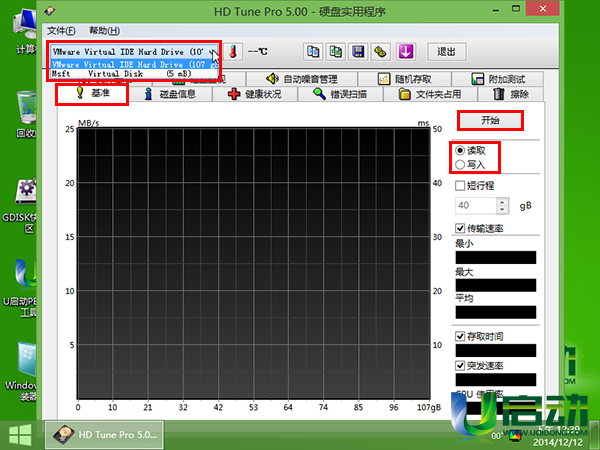This screenshot has height=450, width=600.
Task: Switch to the 基准 benchmark tab
Action: click(x=92, y=93)
